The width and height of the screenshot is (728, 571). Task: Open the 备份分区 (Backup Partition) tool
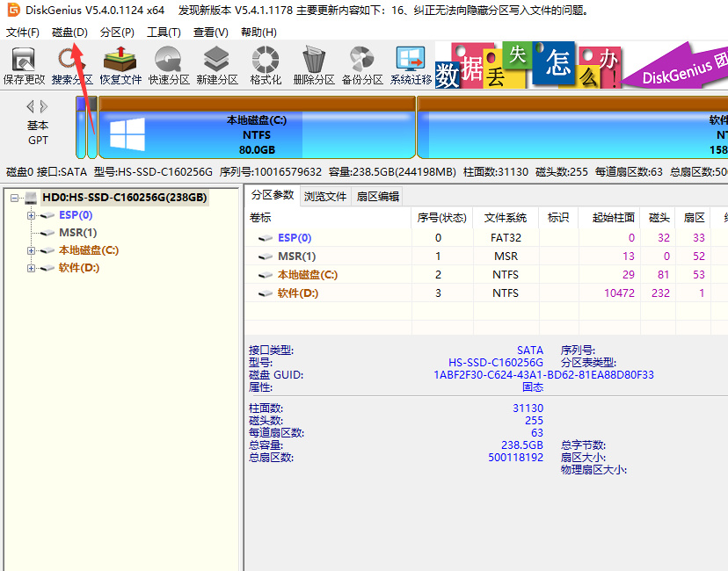(x=361, y=66)
